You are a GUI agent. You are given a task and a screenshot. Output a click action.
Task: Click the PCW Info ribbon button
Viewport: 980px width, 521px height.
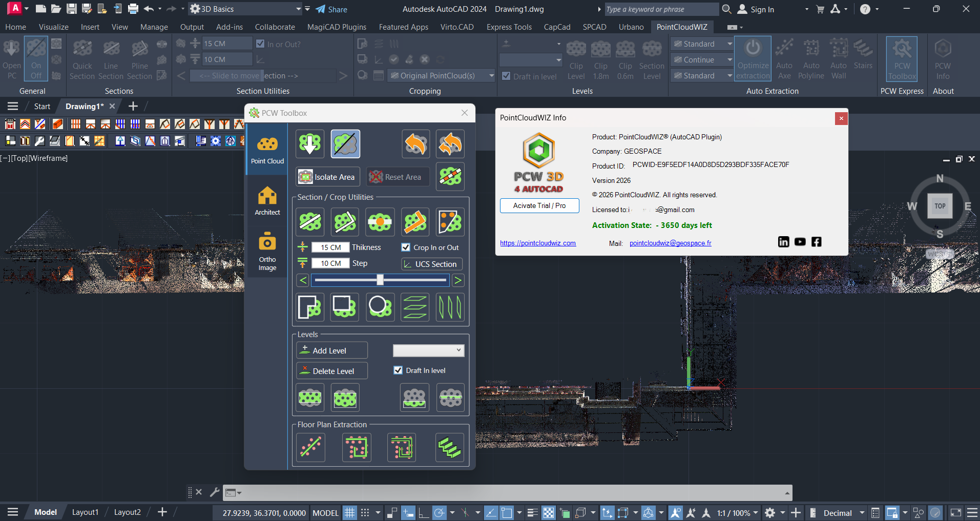(x=943, y=59)
